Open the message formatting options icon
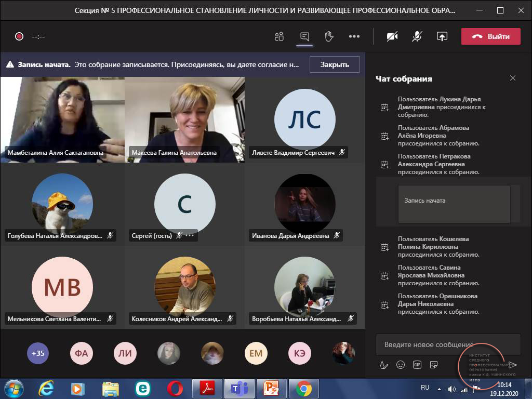The height and width of the screenshot is (399, 532). tap(384, 365)
